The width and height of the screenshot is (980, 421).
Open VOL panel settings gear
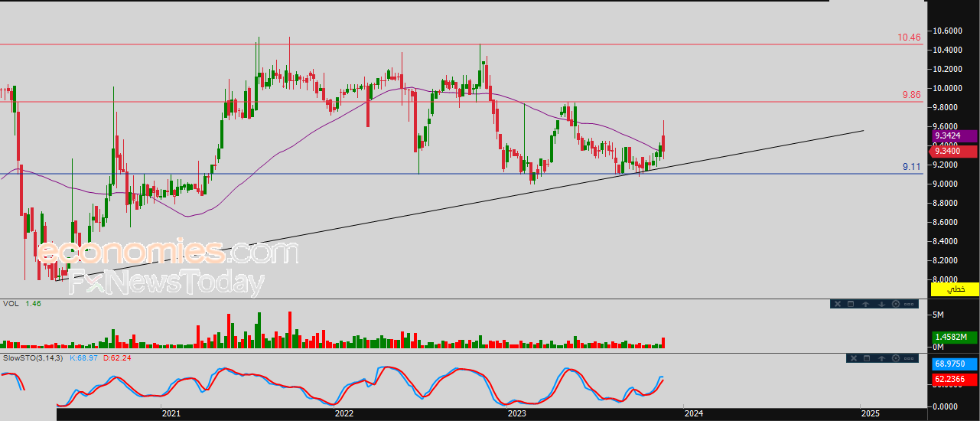pos(896,304)
